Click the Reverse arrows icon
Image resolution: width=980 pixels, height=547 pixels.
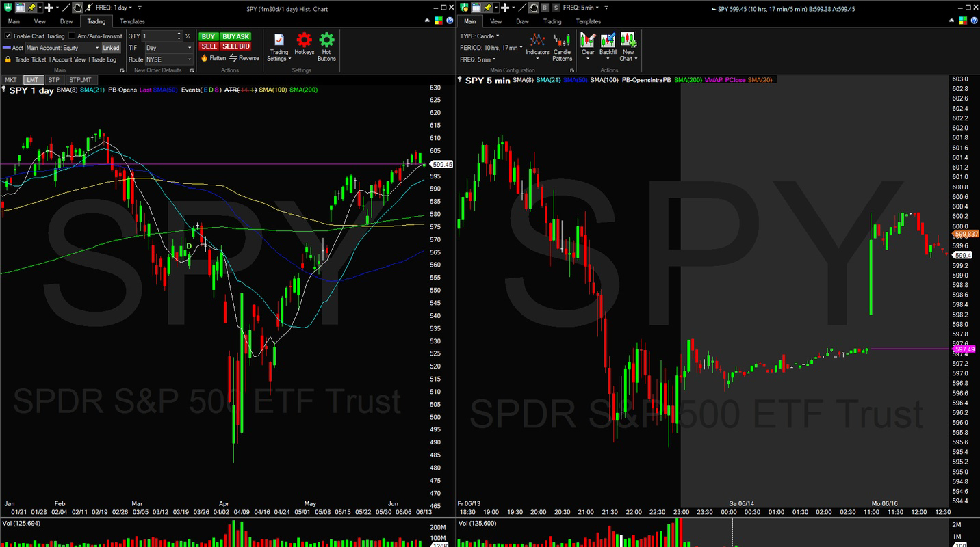pyautogui.click(x=233, y=58)
